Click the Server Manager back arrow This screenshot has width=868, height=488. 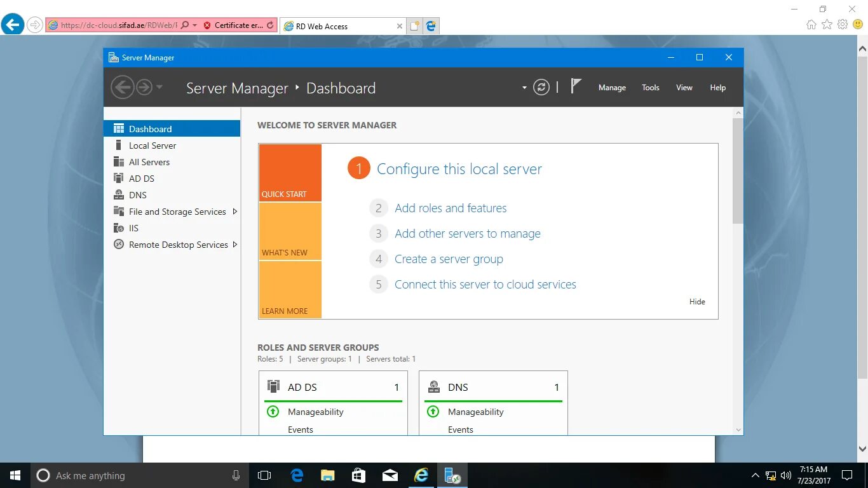point(123,87)
